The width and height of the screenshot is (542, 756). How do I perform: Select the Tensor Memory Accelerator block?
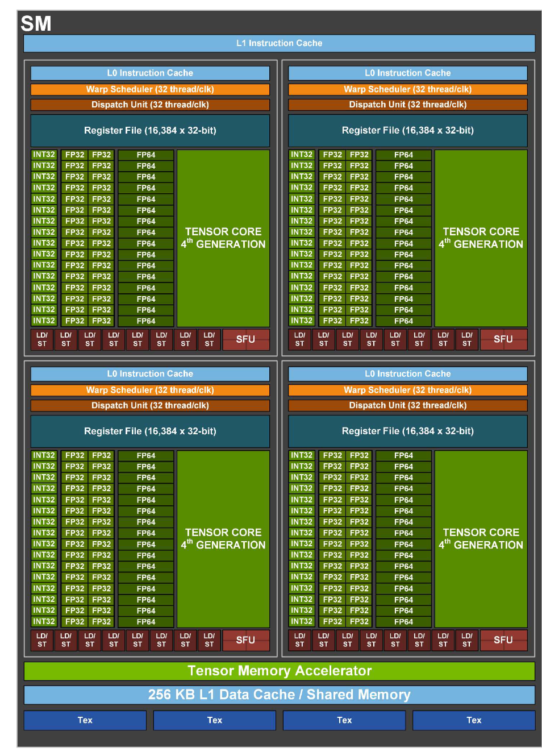tap(279, 671)
